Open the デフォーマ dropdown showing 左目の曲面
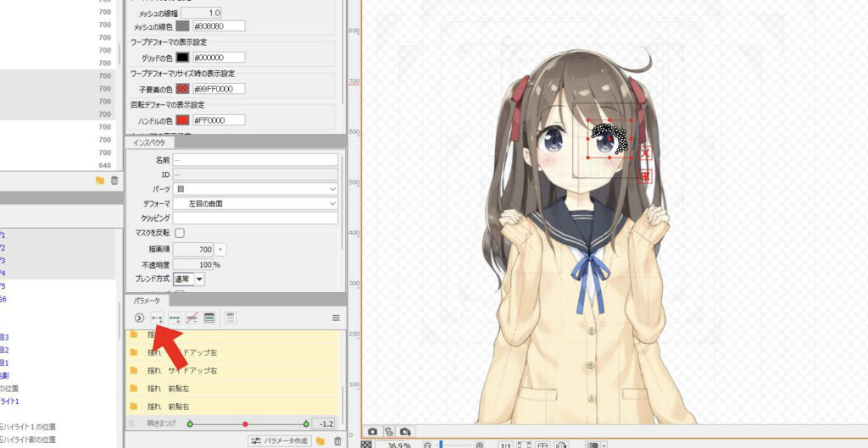This screenshot has width=868, height=448. tap(255, 203)
